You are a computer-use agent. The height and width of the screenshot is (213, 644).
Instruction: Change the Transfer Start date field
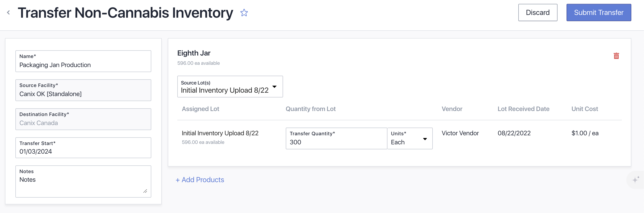pos(83,151)
